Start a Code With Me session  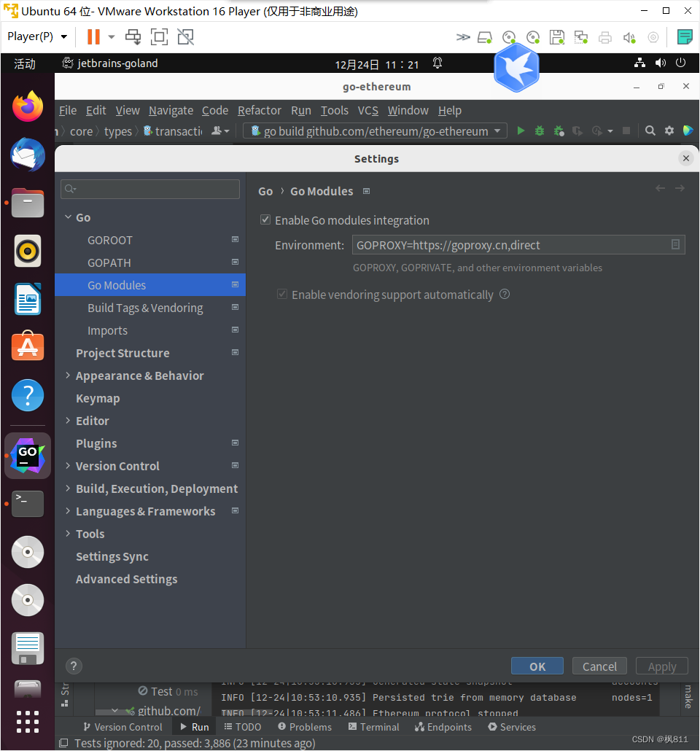(688, 131)
